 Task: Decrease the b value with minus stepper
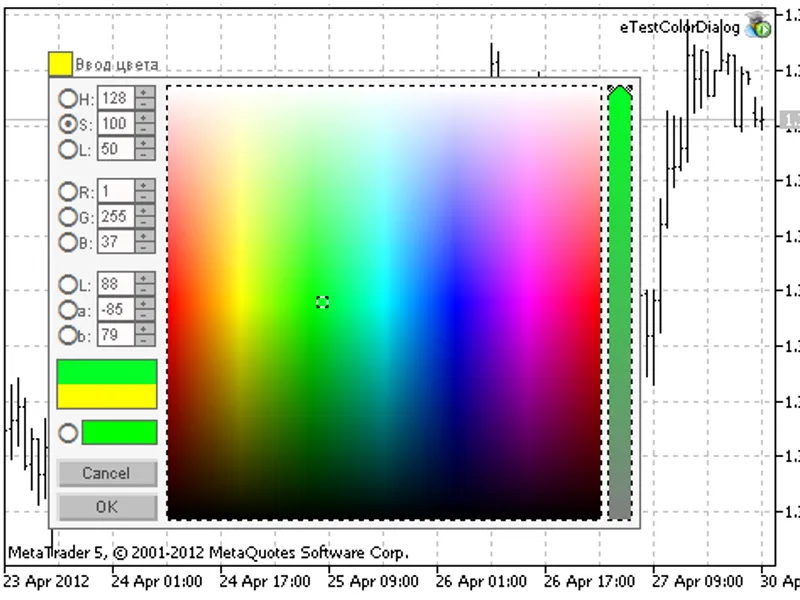(x=145, y=340)
